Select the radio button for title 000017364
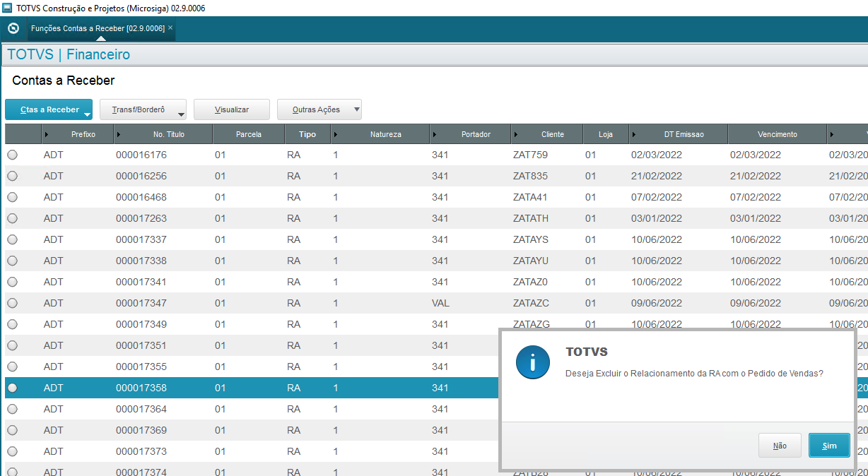The width and height of the screenshot is (868, 476). point(13,409)
